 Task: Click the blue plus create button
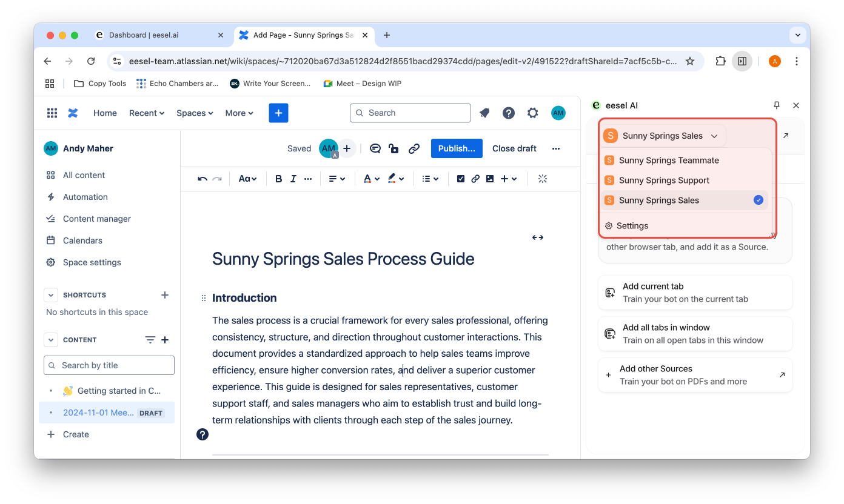[x=278, y=113]
